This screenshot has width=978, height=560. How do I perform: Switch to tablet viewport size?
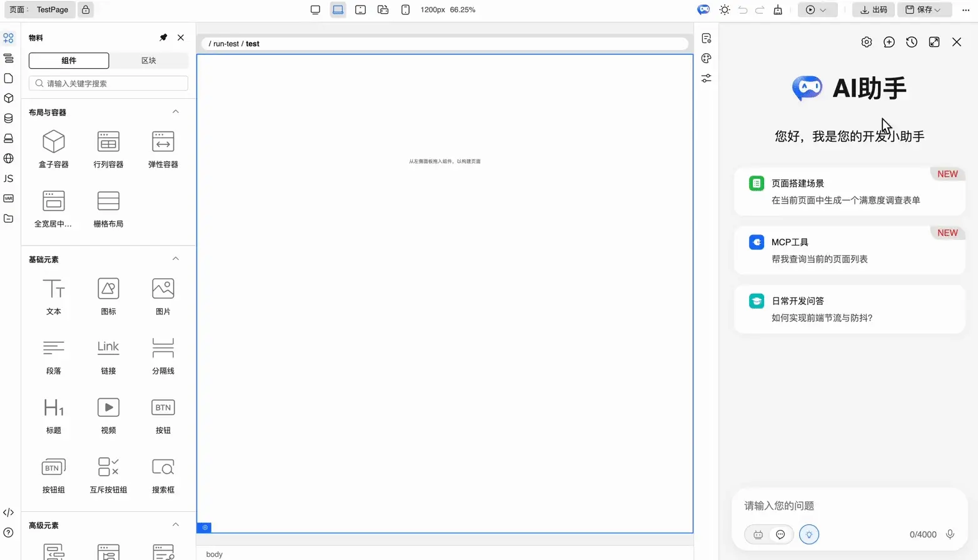tap(361, 9)
